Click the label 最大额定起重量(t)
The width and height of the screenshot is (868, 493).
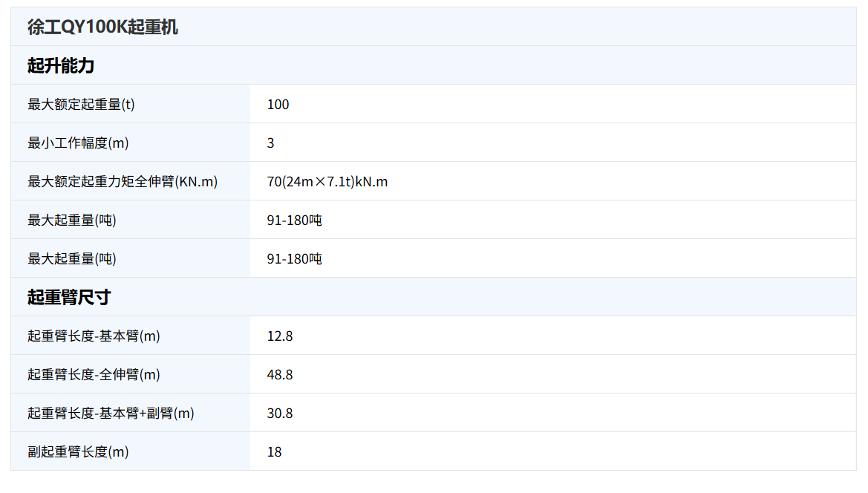click(x=82, y=105)
